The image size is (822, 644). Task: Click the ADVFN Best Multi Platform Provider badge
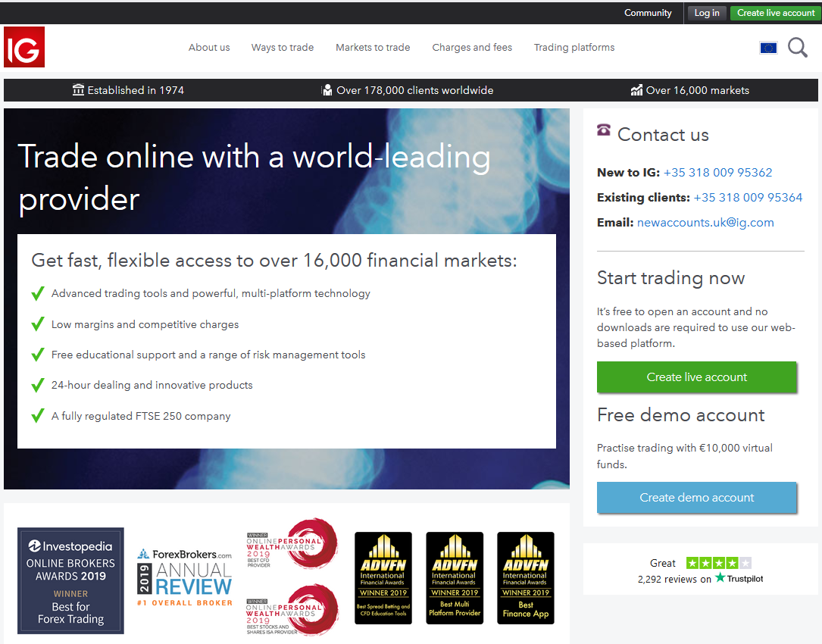coord(455,578)
